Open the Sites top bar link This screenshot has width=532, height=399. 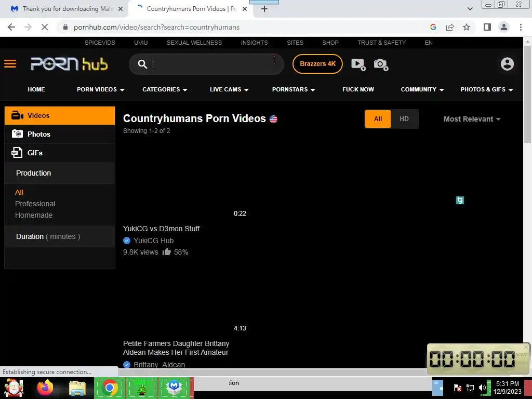pos(295,43)
